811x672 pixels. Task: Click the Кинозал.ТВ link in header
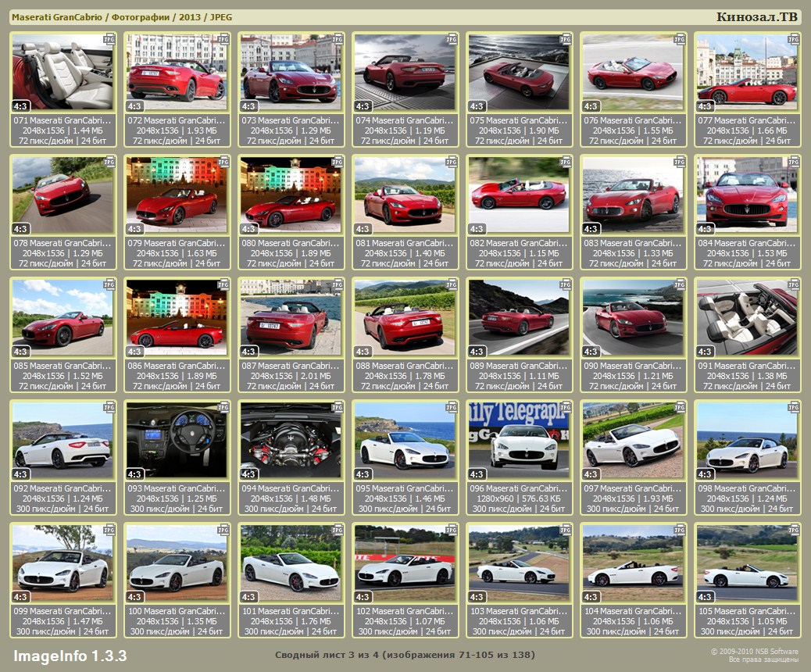[x=756, y=16]
